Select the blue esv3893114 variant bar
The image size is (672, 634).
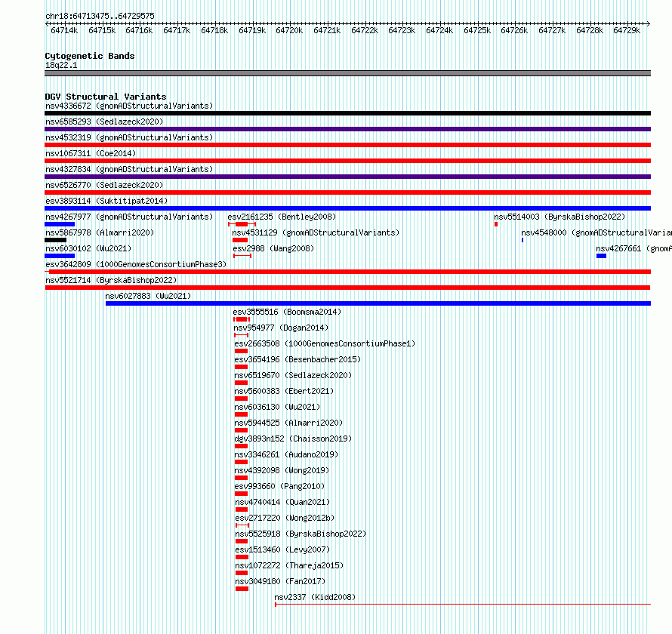click(x=347, y=208)
